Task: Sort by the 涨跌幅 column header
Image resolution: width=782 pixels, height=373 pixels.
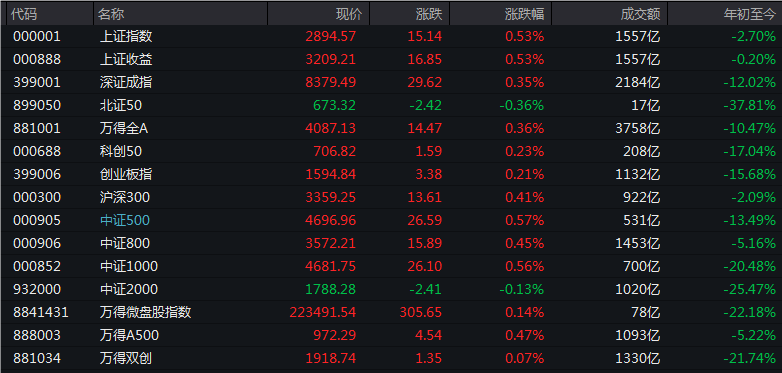Action: pyautogui.click(x=501, y=14)
